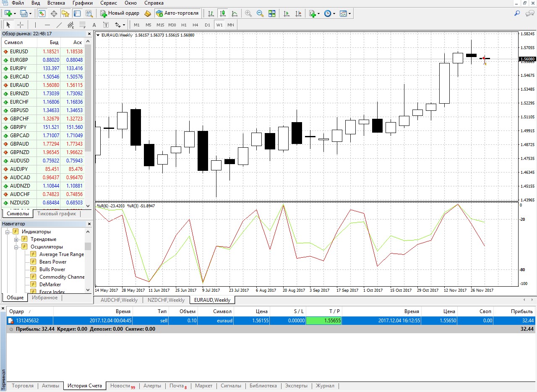Select the GBPJPY row in Market Watch
Image resolution: width=537 pixels, height=392 pixels.
point(43,127)
